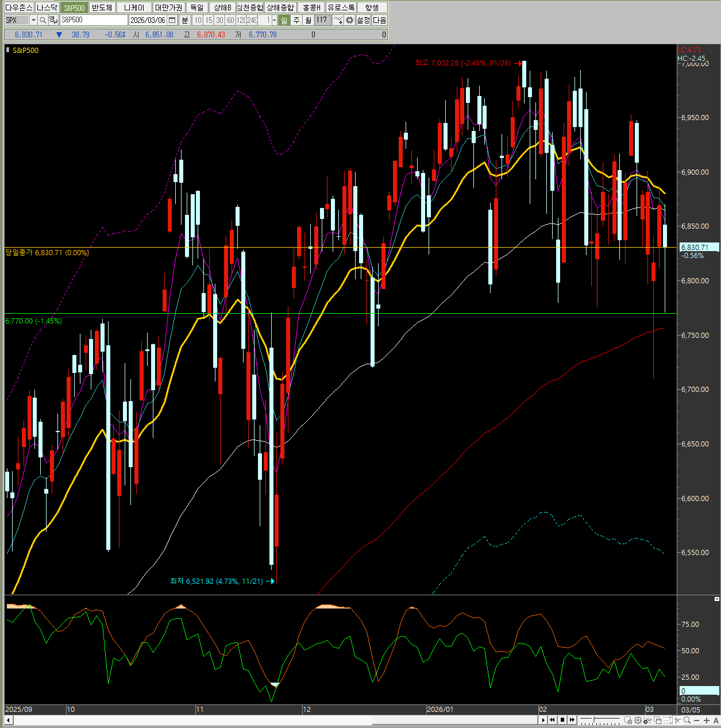Open the 유로스톡 index tab
The height and width of the screenshot is (728, 721).
tap(341, 7)
